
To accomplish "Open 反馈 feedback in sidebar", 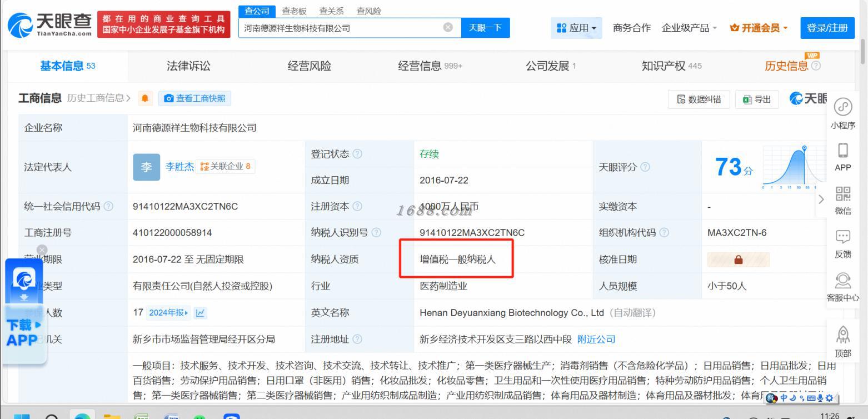I will tap(843, 243).
